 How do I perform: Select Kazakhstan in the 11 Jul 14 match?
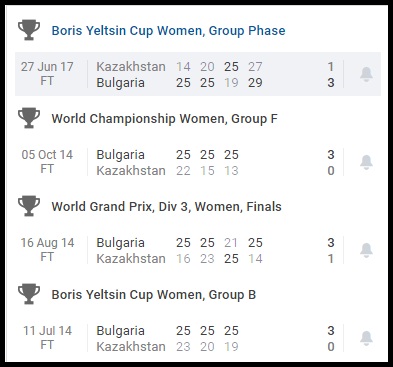pos(131,347)
